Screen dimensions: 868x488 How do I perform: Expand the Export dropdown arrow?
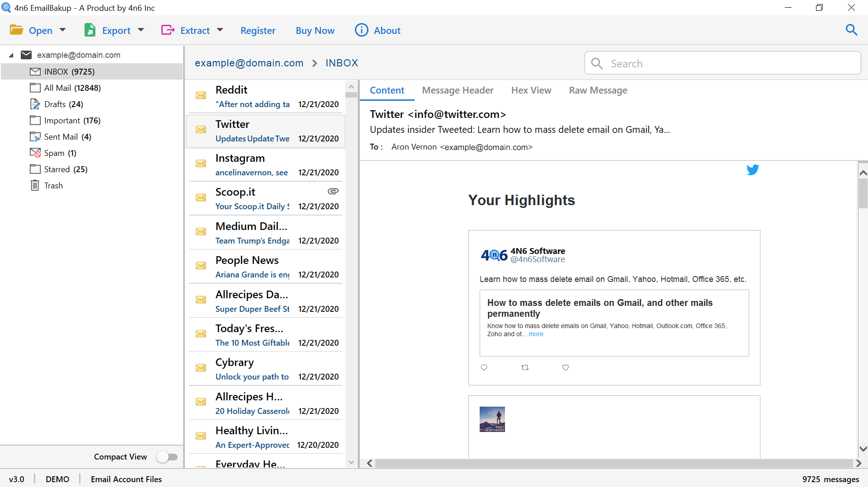(141, 30)
